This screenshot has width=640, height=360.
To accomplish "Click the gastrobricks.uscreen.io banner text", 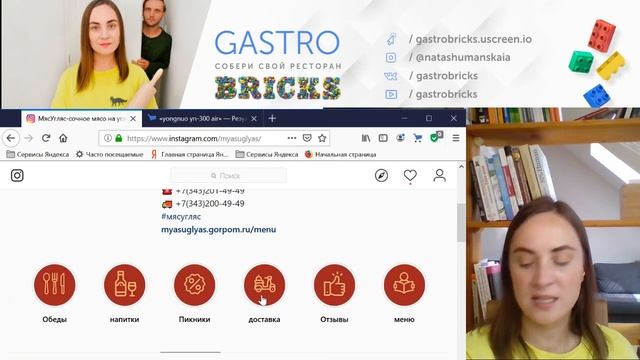I will point(470,39).
